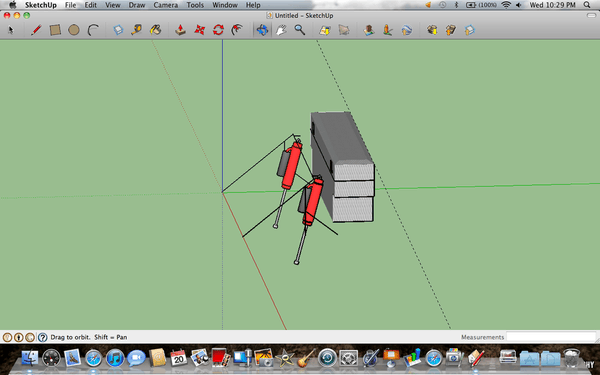Open Spotlight search in the menu bar
Viewport: 600px width, 375px height.
point(587,5)
